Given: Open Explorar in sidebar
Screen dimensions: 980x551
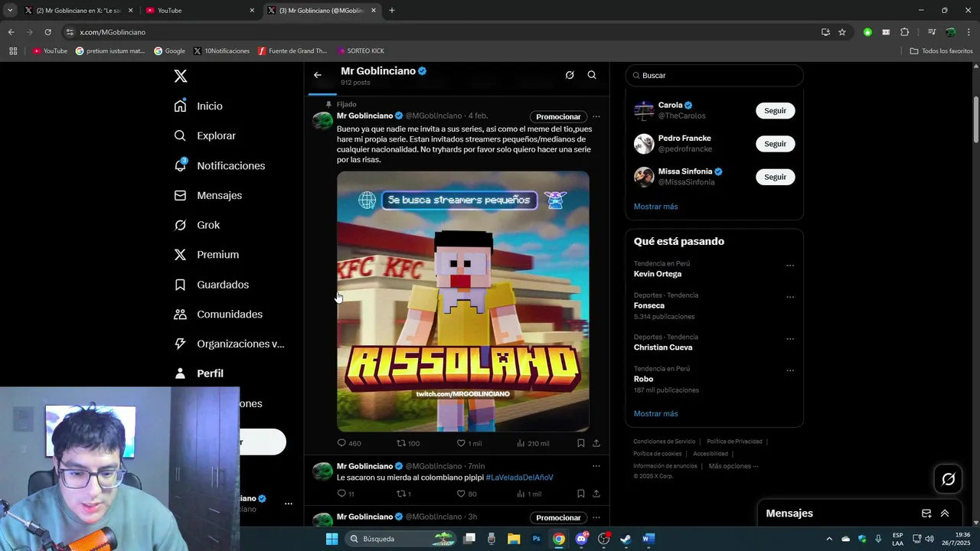Looking at the screenshot, I should (x=205, y=135).
